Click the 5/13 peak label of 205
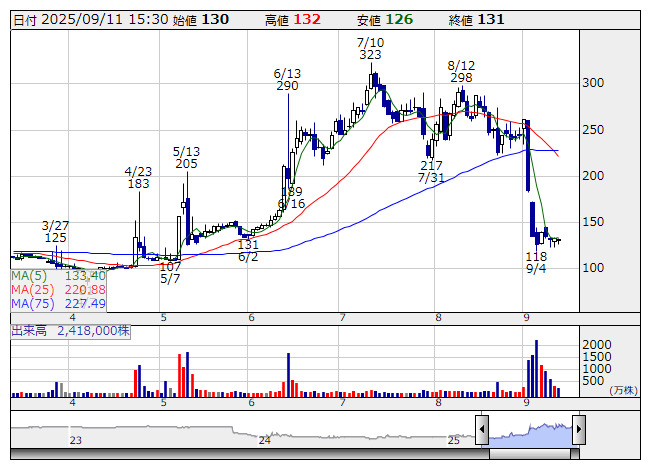 (x=186, y=157)
